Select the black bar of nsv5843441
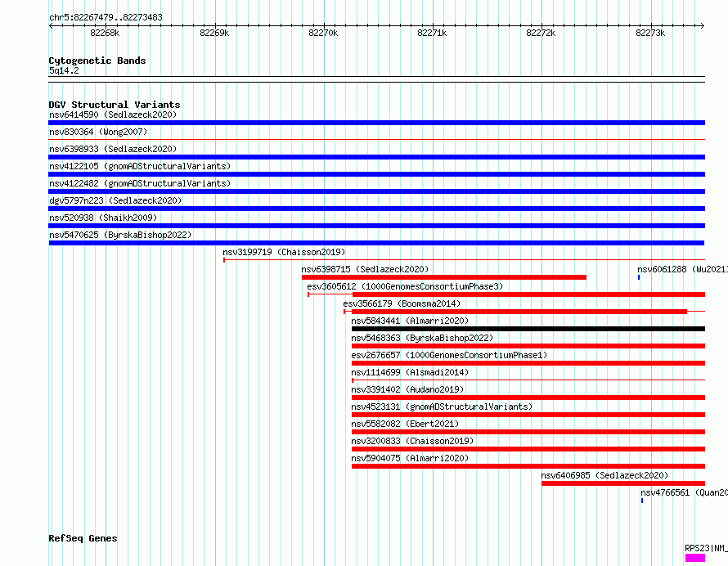Screen dimensions: 728x566 (528, 329)
